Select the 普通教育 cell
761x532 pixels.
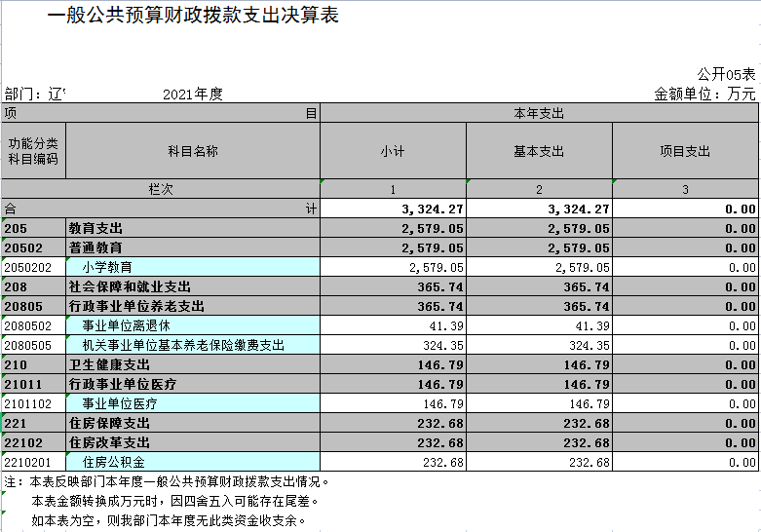(x=193, y=247)
